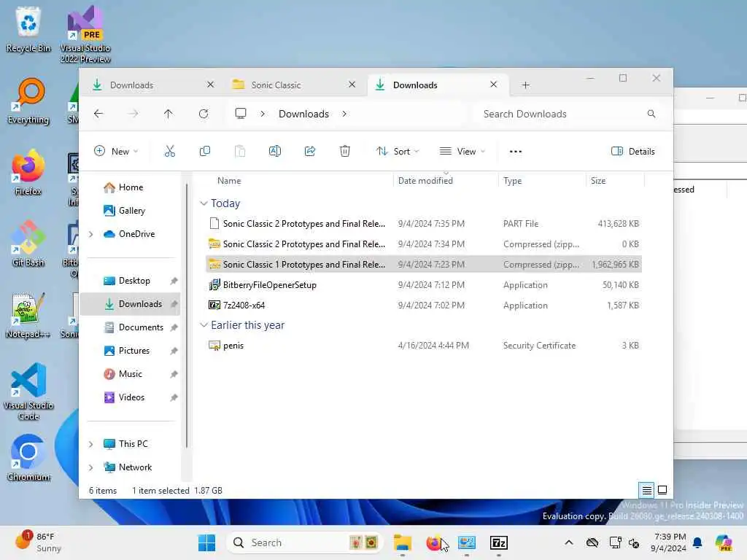
Task: Open 7-Zip from the taskbar
Action: point(498,542)
